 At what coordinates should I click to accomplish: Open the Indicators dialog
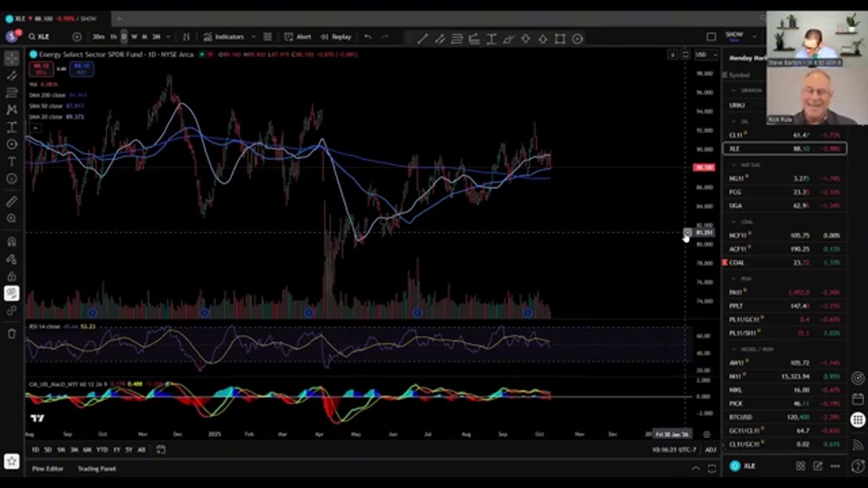coord(224,37)
